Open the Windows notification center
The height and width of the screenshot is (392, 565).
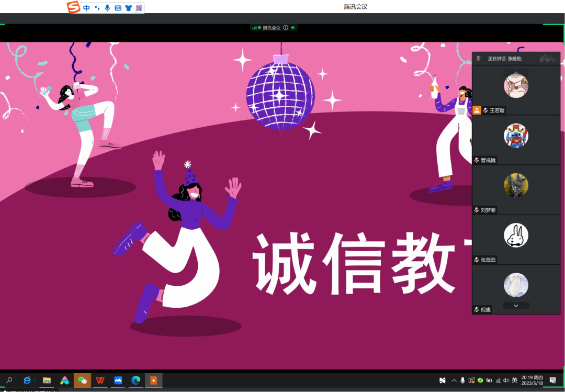pos(552,380)
